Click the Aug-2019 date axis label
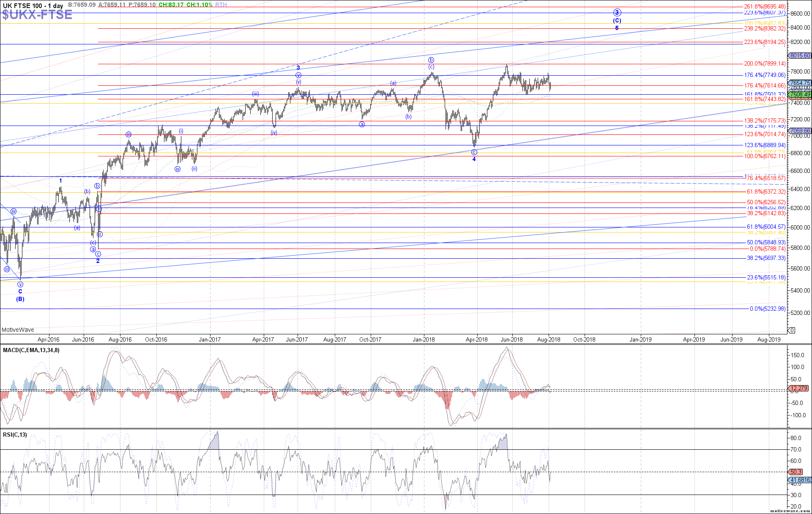The height and width of the screenshot is (514, 812). (x=769, y=339)
